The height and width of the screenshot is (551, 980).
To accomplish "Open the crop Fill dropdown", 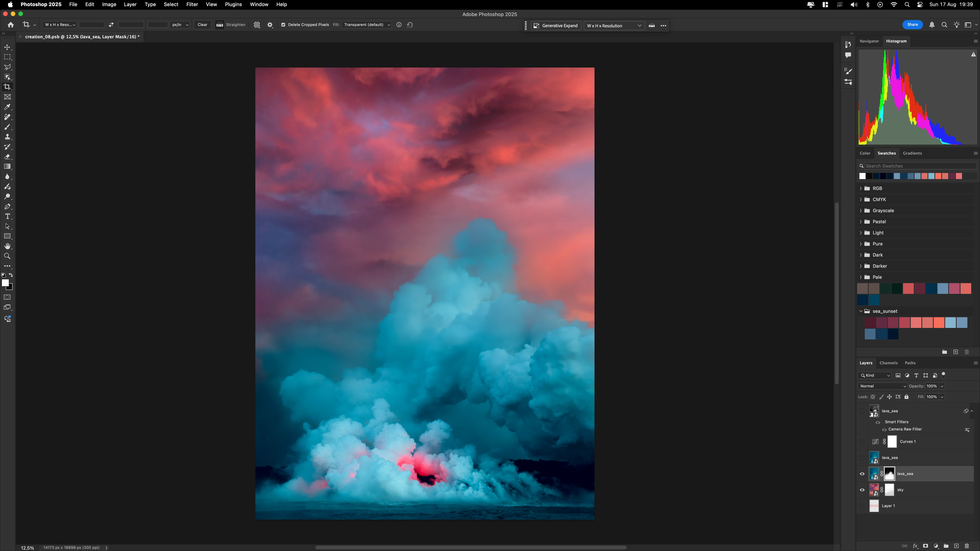I will [x=366, y=25].
